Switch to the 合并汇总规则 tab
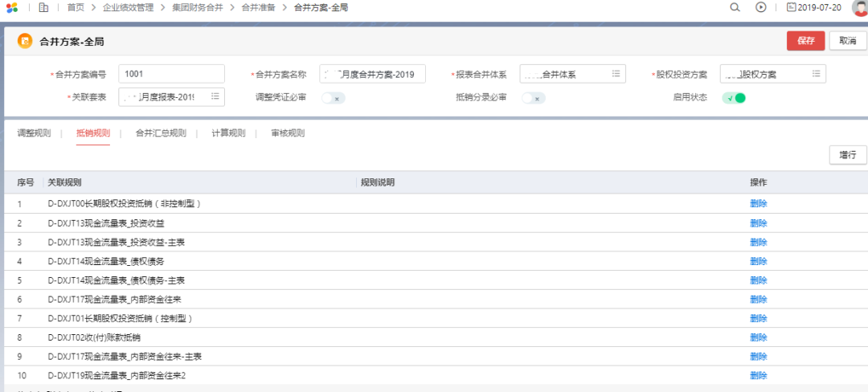The width and height of the screenshot is (868, 392). pos(161,133)
